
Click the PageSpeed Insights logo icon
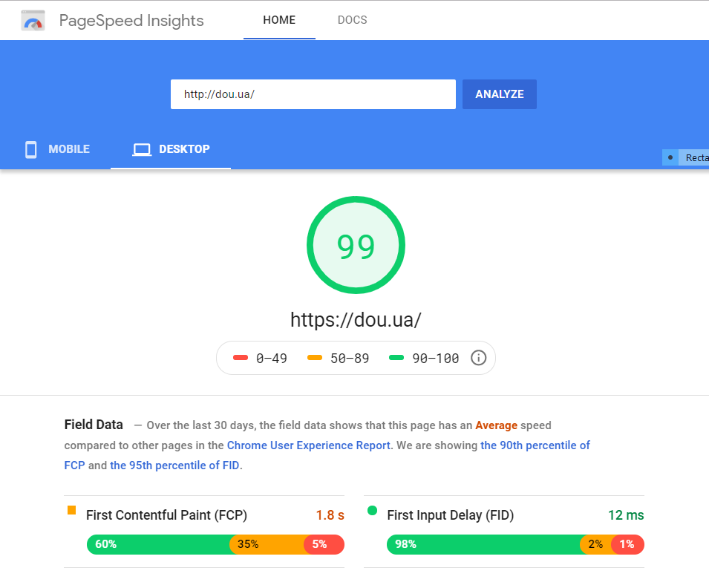[33, 20]
